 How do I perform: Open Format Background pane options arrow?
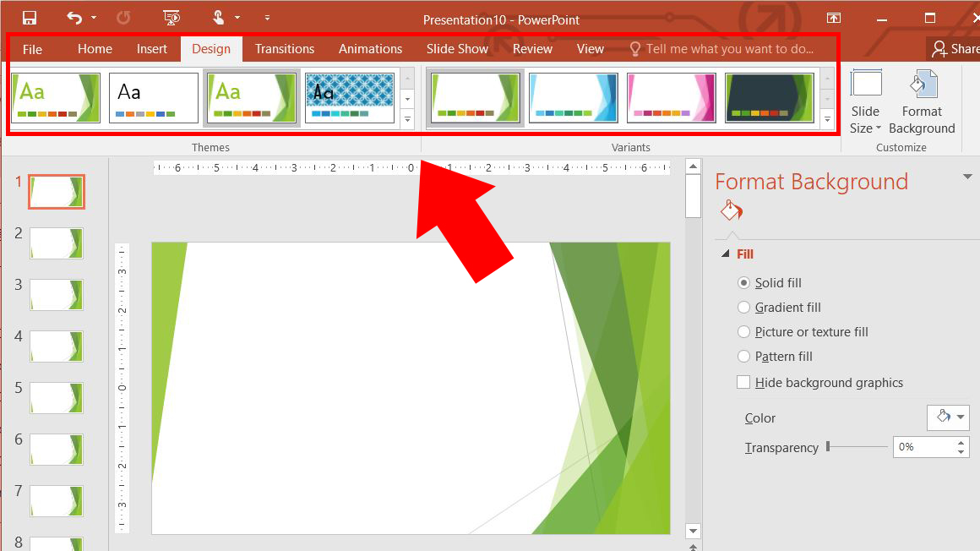967,177
